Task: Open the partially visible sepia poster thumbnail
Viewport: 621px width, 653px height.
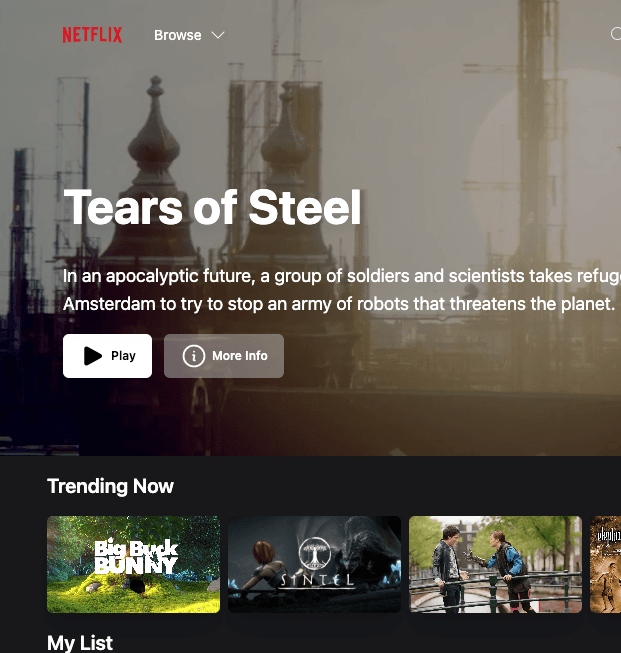Action: point(606,564)
